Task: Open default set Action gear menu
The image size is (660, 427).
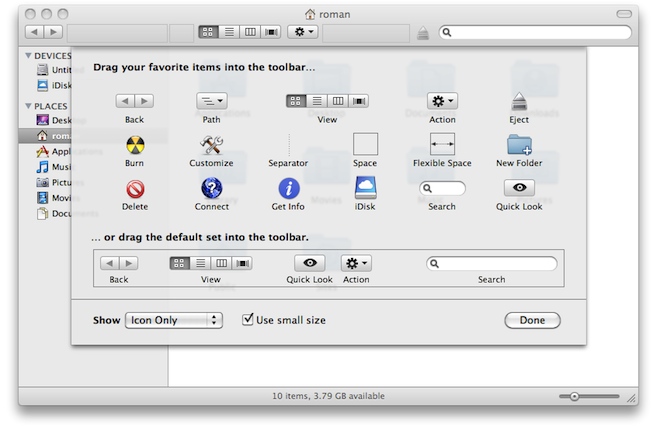Action: [356, 264]
